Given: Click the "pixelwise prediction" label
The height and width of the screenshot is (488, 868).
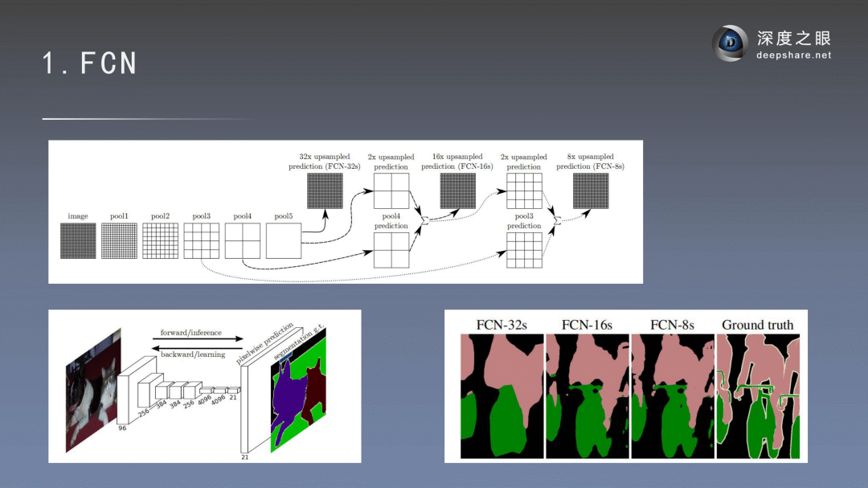Looking at the screenshot, I should pyautogui.click(x=264, y=343).
